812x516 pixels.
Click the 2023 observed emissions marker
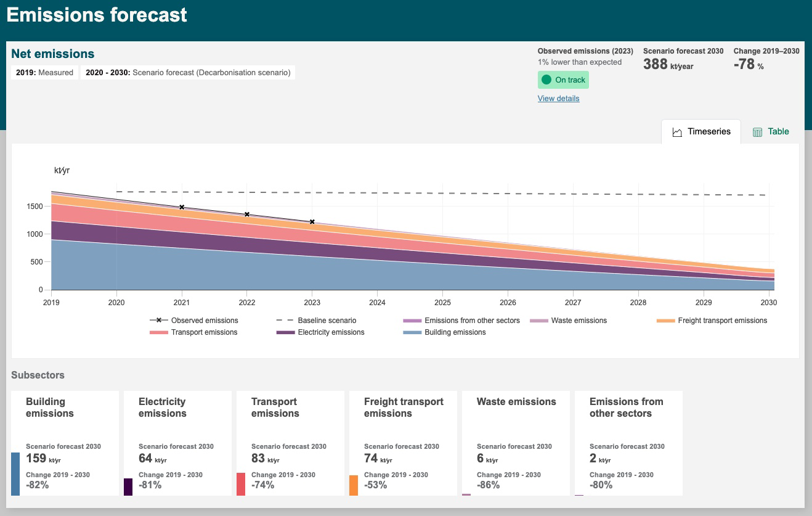tap(312, 222)
